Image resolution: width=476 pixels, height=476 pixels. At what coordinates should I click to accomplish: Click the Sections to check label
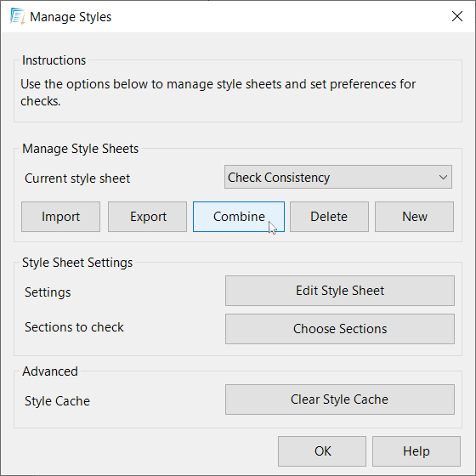coord(74,327)
